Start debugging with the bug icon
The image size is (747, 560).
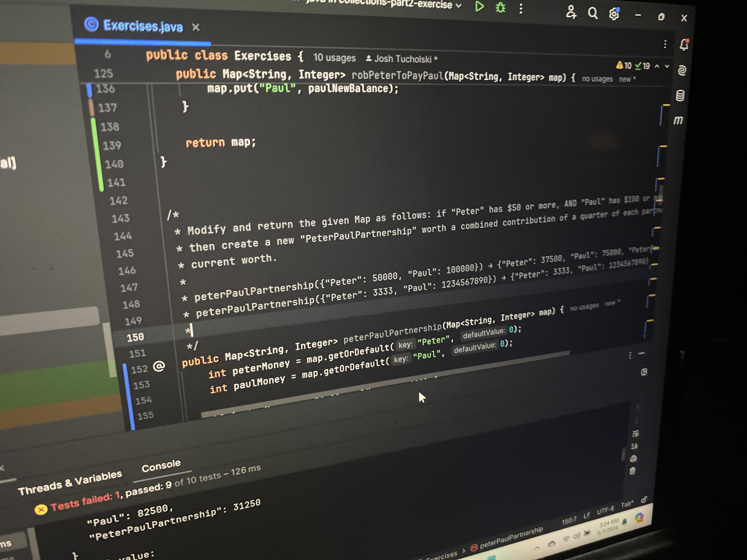click(500, 7)
